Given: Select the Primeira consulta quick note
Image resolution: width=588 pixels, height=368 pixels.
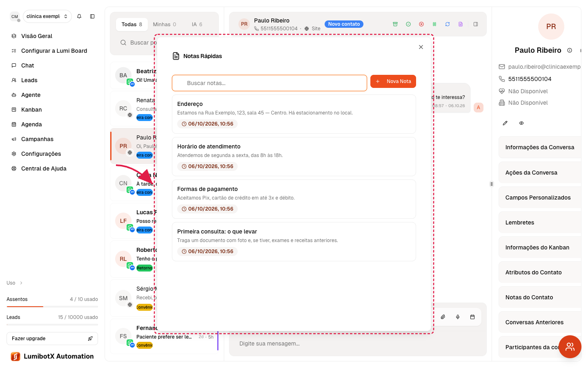Looking at the screenshot, I should pyautogui.click(x=294, y=242).
